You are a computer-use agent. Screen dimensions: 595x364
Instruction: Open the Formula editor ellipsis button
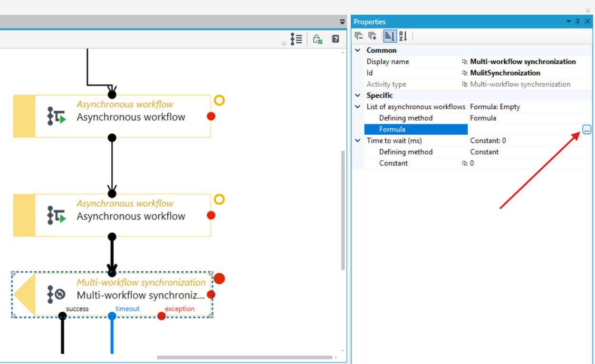point(586,130)
